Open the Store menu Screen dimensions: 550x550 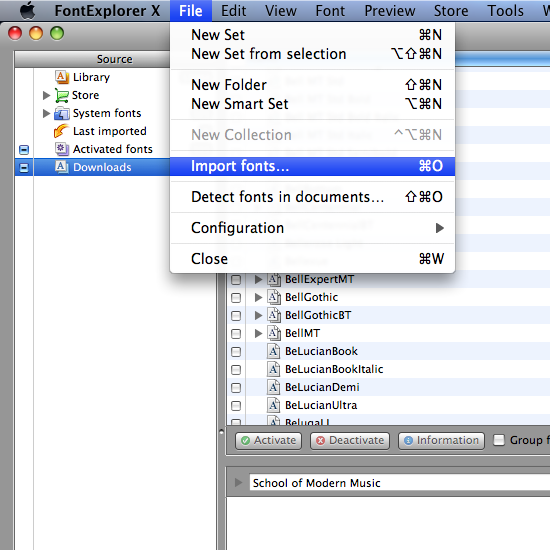click(451, 11)
